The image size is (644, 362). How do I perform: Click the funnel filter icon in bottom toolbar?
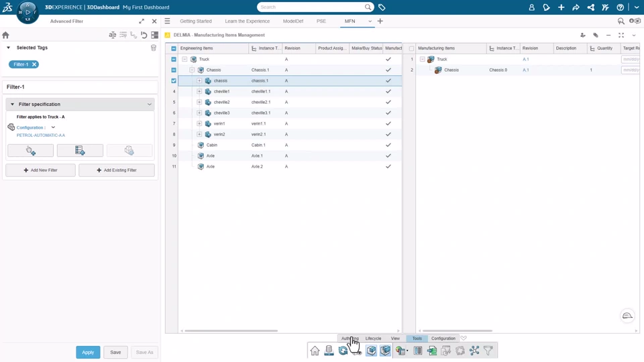(x=488, y=351)
